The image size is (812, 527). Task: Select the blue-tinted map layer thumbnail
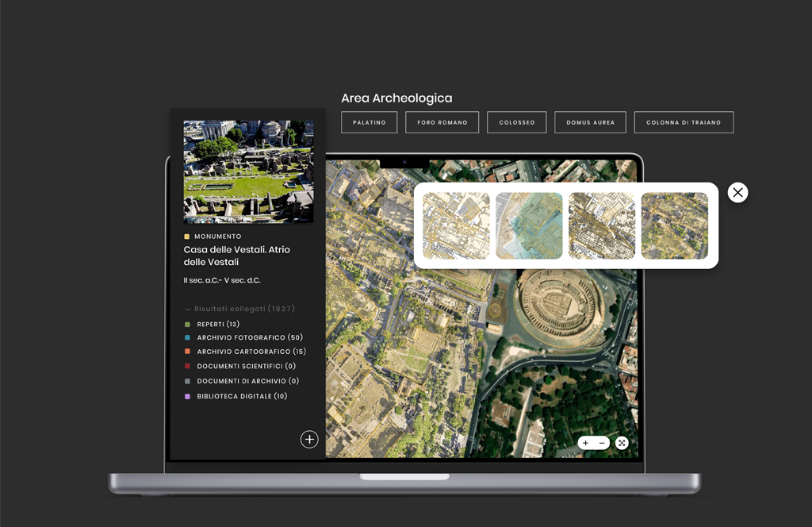click(x=529, y=225)
